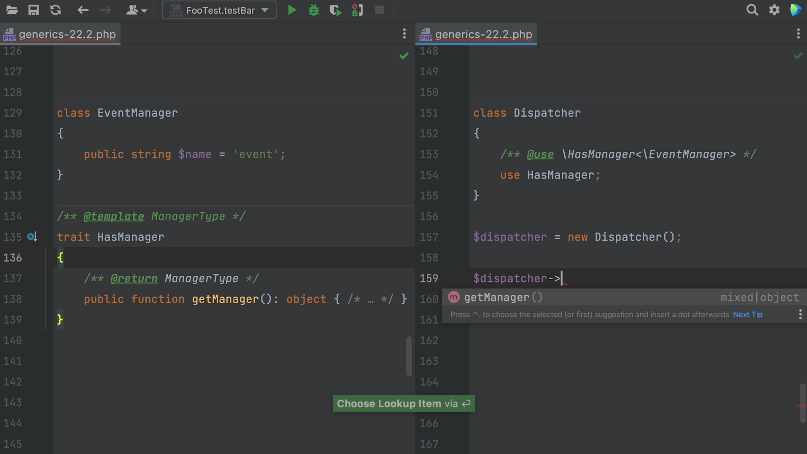
Task: Navigate back with the left arrow
Action: click(83, 10)
